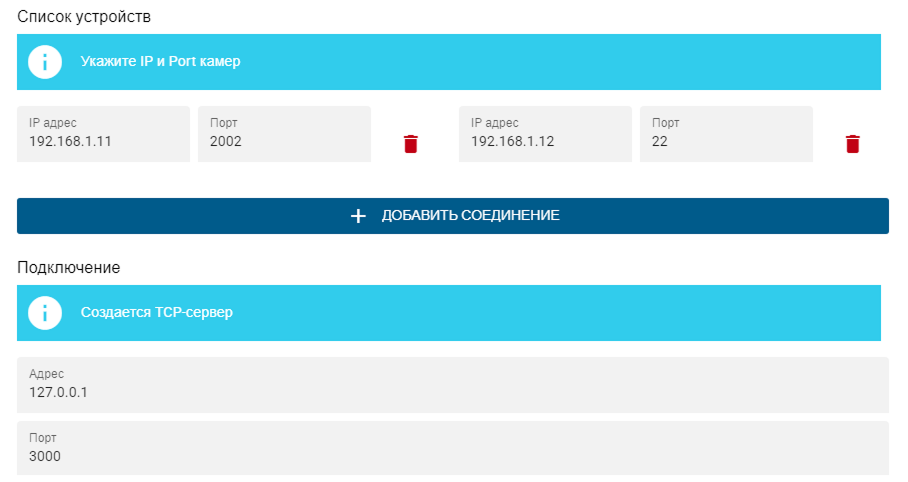The image size is (908, 482).
Task: Select the Порт field with value 22
Action: (726, 141)
